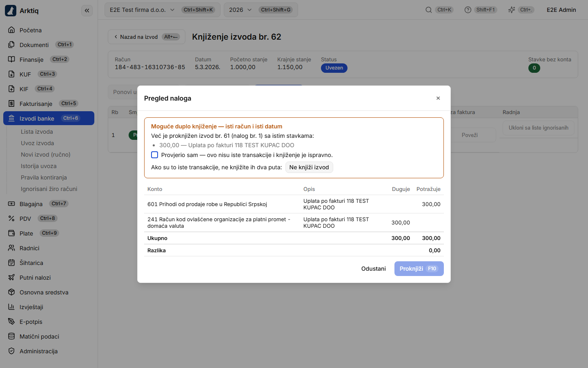
Task: Open Izvještaji chart icon
Action: [11, 307]
